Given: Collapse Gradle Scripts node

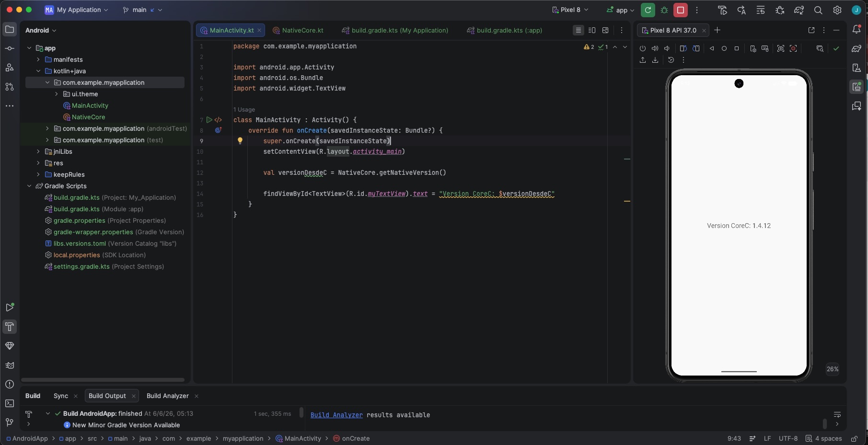Looking at the screenshot, I should tap(29, 186).
